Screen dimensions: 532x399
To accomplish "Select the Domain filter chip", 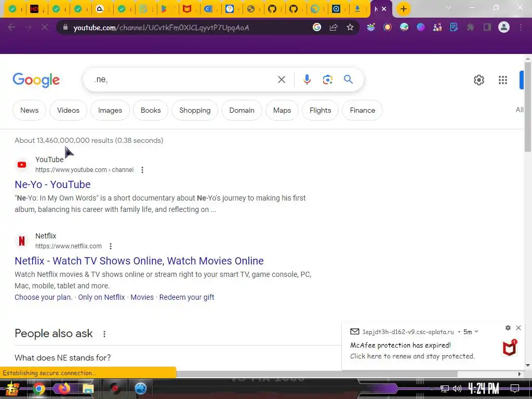I will [242, 110].
